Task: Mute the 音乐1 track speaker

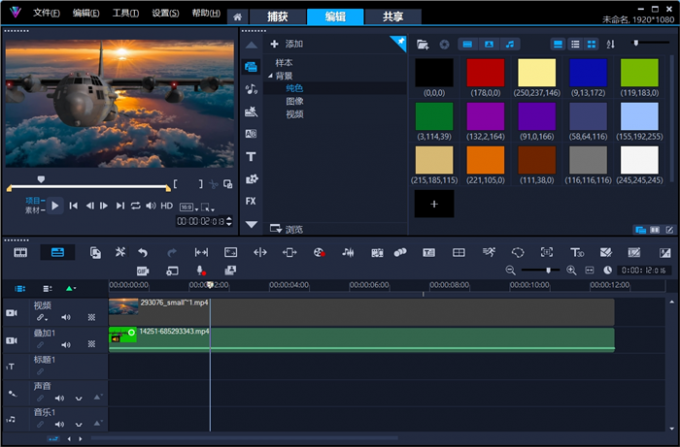Action: pyautogui.click(x=60, y=425)
